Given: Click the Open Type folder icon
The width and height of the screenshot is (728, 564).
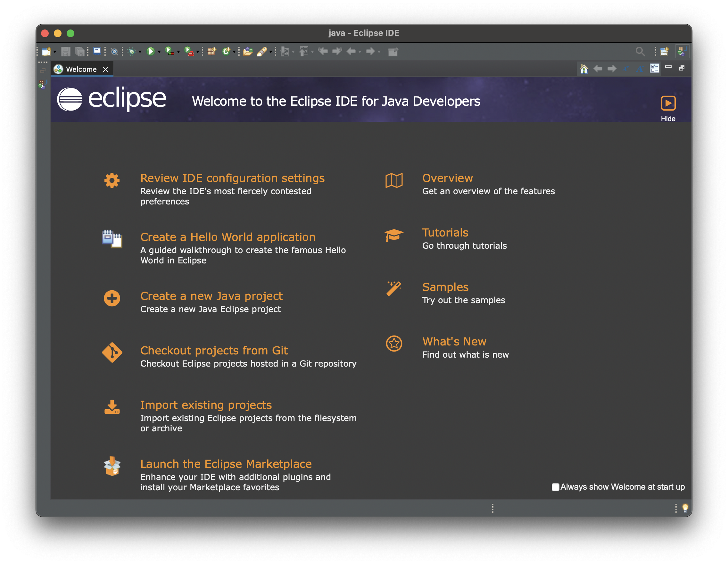Looking at the screenshot, I should [x=247, y=51].
